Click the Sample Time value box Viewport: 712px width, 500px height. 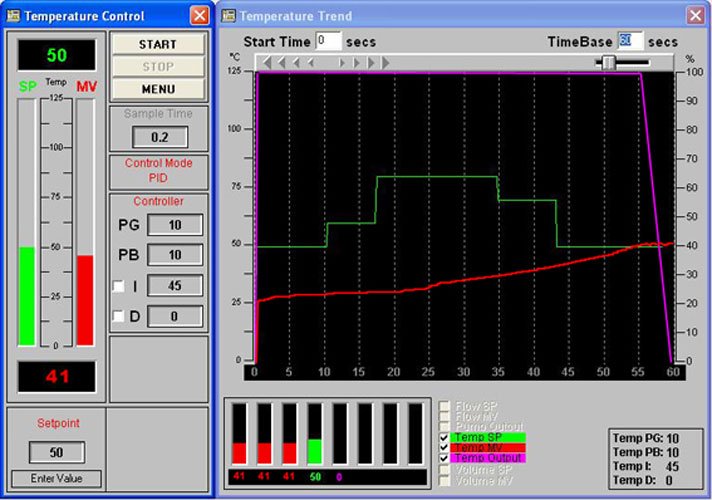point(158,136)
